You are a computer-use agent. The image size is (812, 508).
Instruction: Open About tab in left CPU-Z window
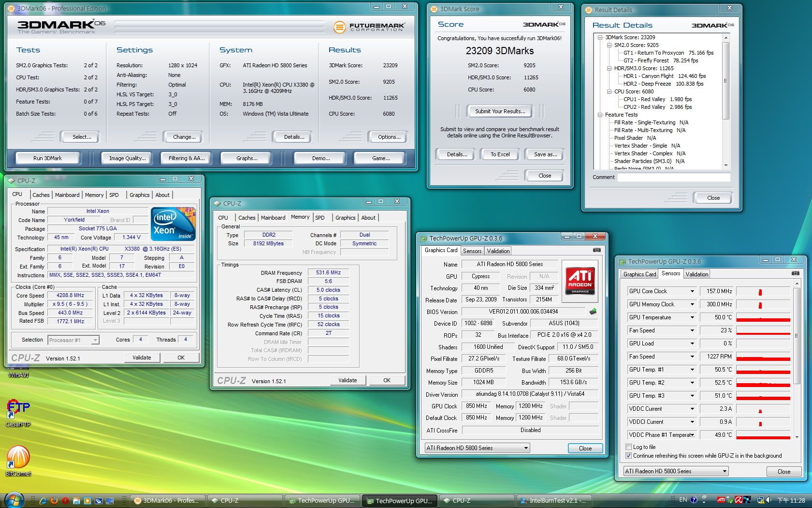162,195
